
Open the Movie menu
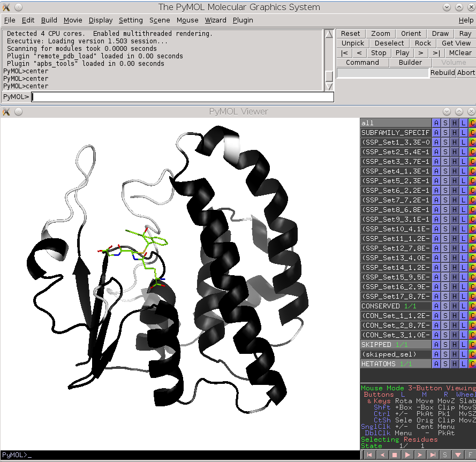(x=73, y=20)
